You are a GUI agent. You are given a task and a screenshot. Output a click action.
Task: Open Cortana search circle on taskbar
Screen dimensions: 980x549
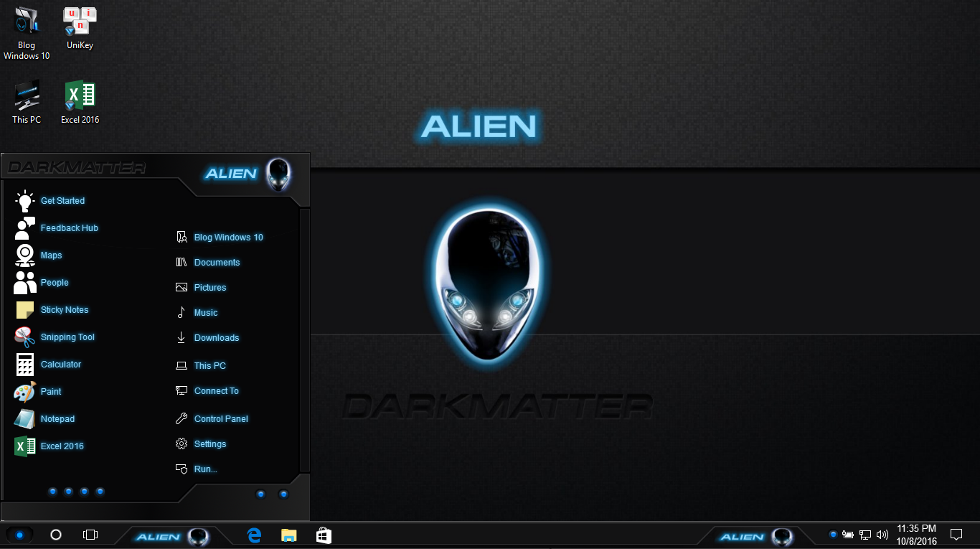(56, 535)
